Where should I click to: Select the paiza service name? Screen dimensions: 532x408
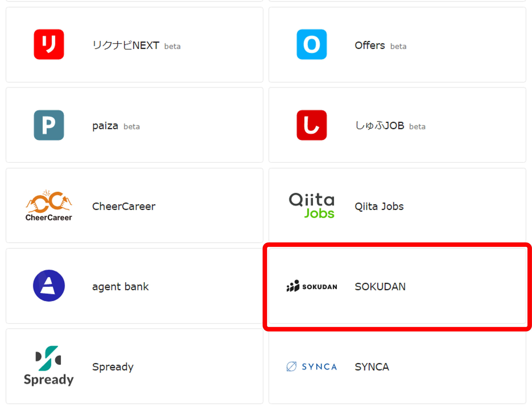click(x=105, y=126)
